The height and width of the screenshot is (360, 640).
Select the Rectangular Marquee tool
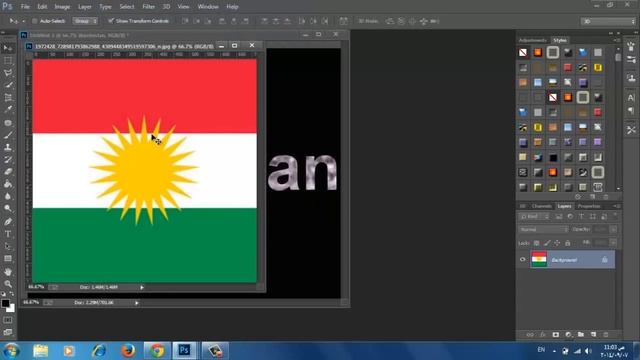coord(8,60)
